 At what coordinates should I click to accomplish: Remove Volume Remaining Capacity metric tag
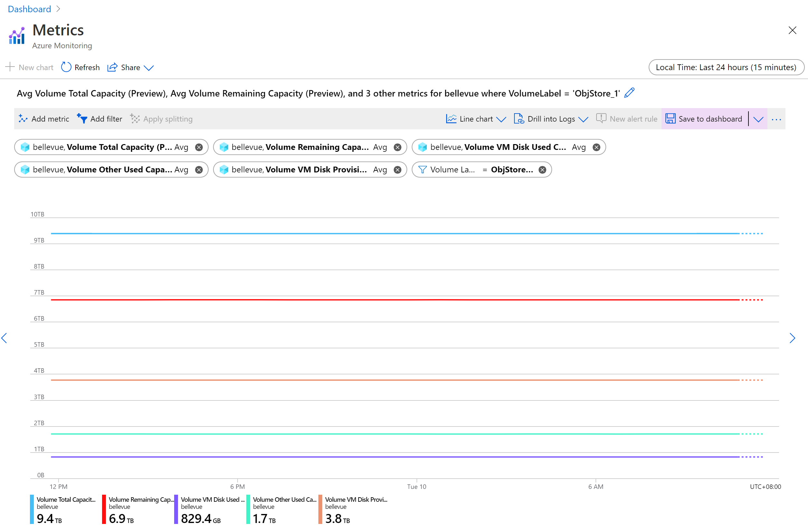click(x=398, y=147)
